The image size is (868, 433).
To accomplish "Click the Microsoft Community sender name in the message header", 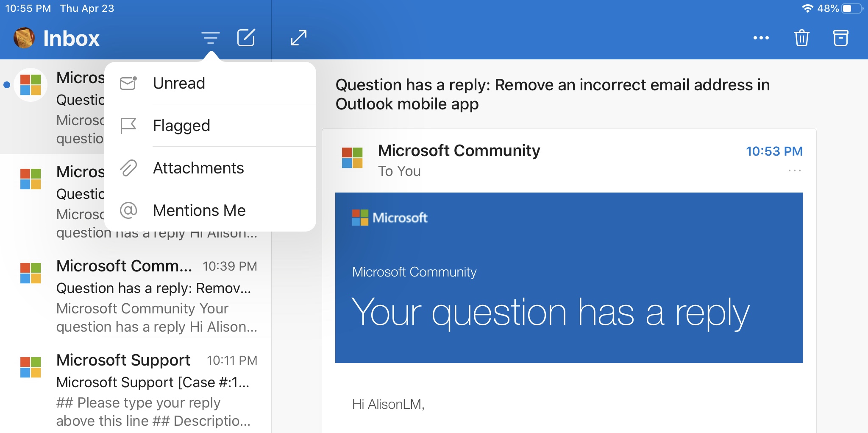I will [459, 151].
